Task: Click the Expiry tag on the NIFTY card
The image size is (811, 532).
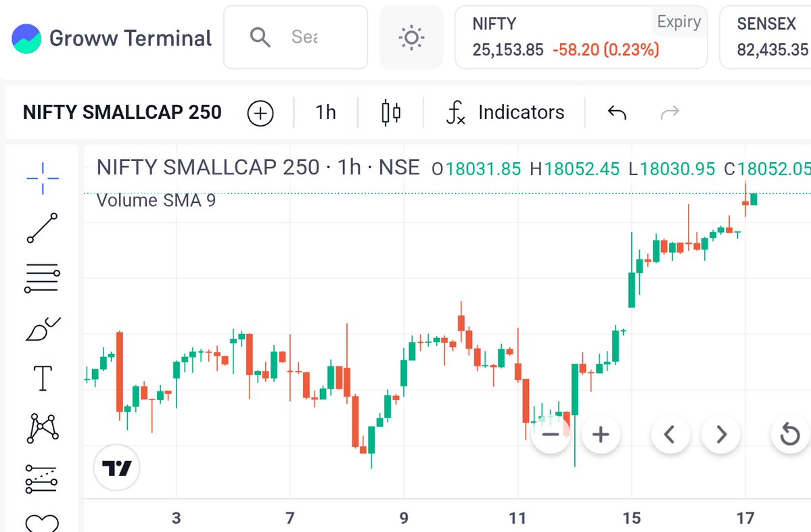Action: pyautogui.click(x=678, y=22)
